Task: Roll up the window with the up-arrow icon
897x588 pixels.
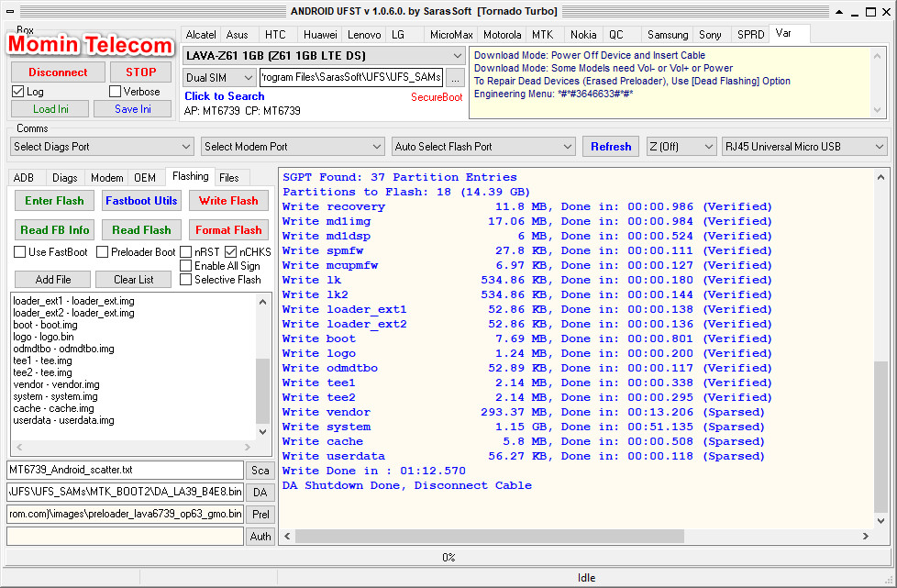Action: click(838, 11)
